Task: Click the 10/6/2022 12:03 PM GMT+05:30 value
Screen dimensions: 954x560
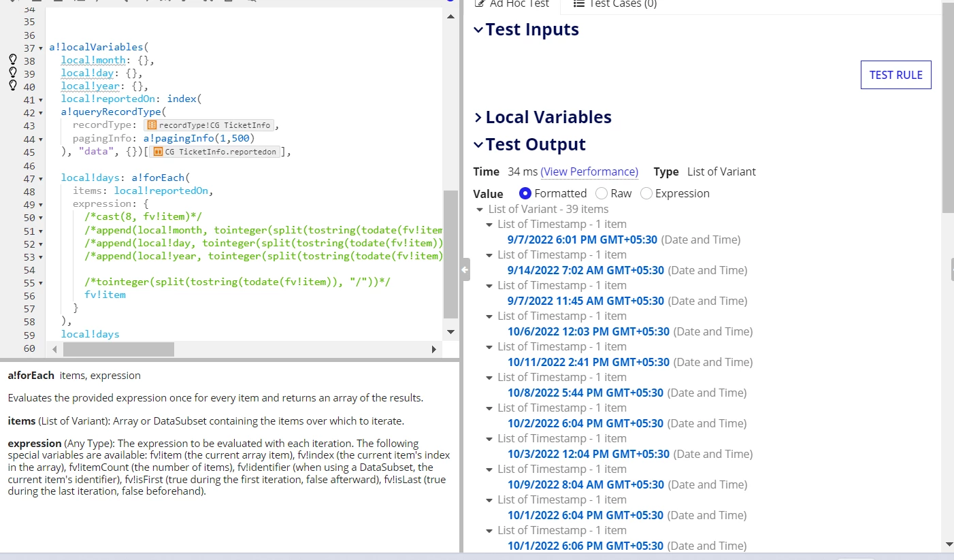Action: coord(589,331)
